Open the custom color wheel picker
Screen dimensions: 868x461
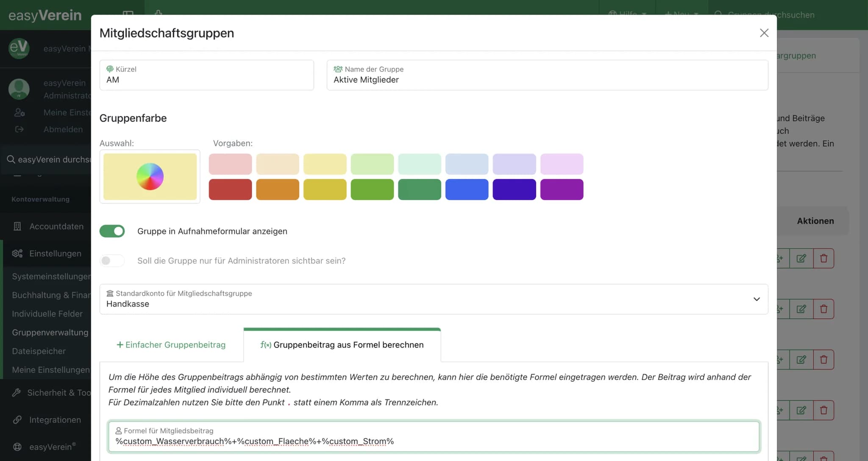tap(150, 177)
